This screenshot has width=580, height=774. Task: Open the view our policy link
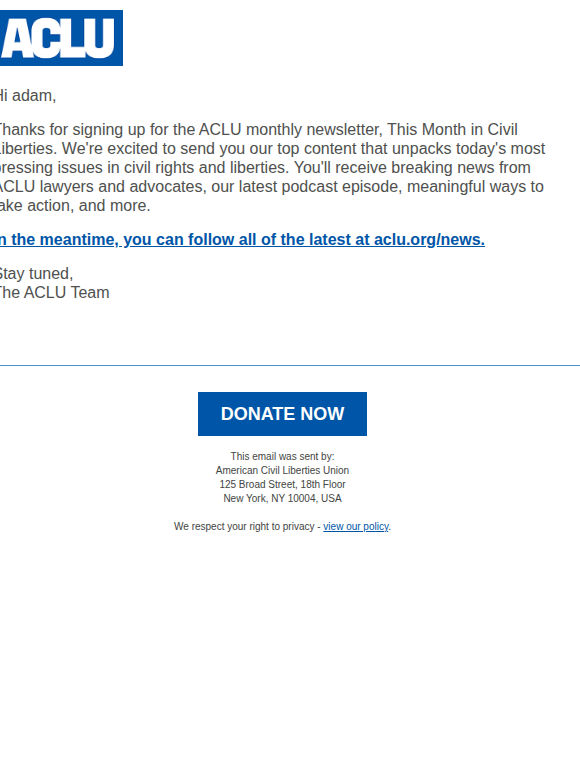[x=355, y=526]
